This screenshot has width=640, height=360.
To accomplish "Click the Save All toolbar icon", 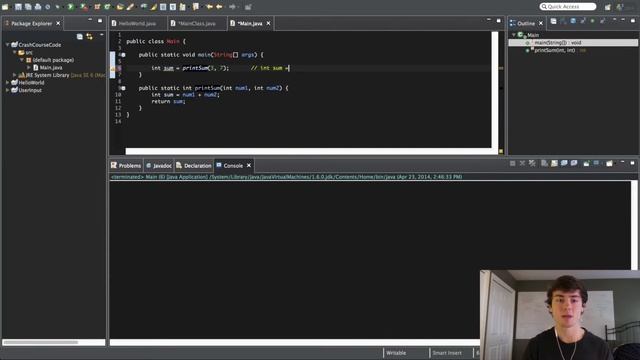I will [x=28, y=7].
